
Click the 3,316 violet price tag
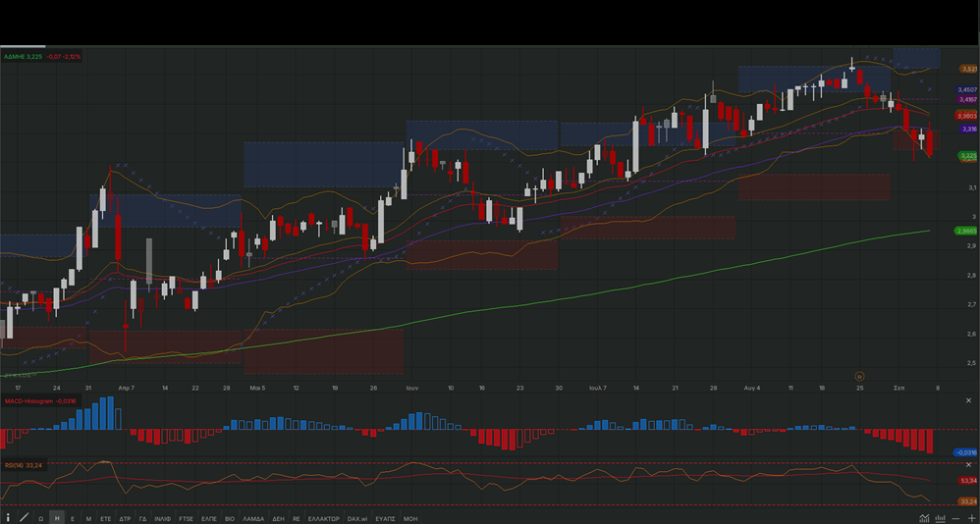pyautogui.click(x=969, y=129)
